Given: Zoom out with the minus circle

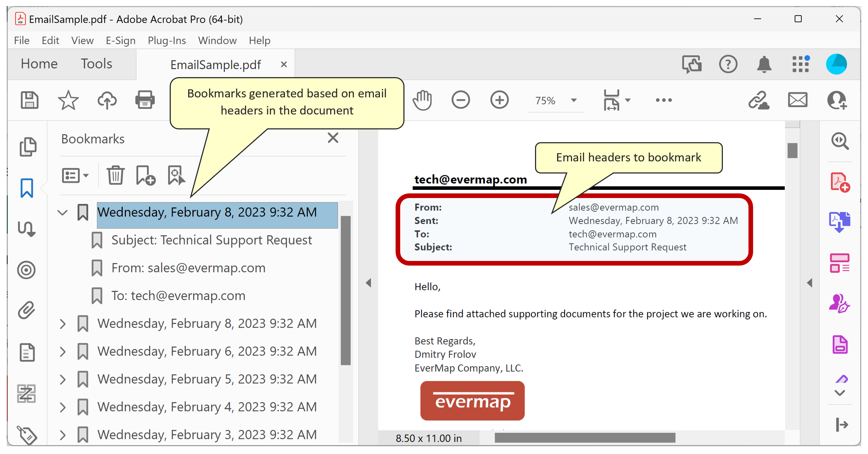Looking at the screenshot, I should click(461, 100).
